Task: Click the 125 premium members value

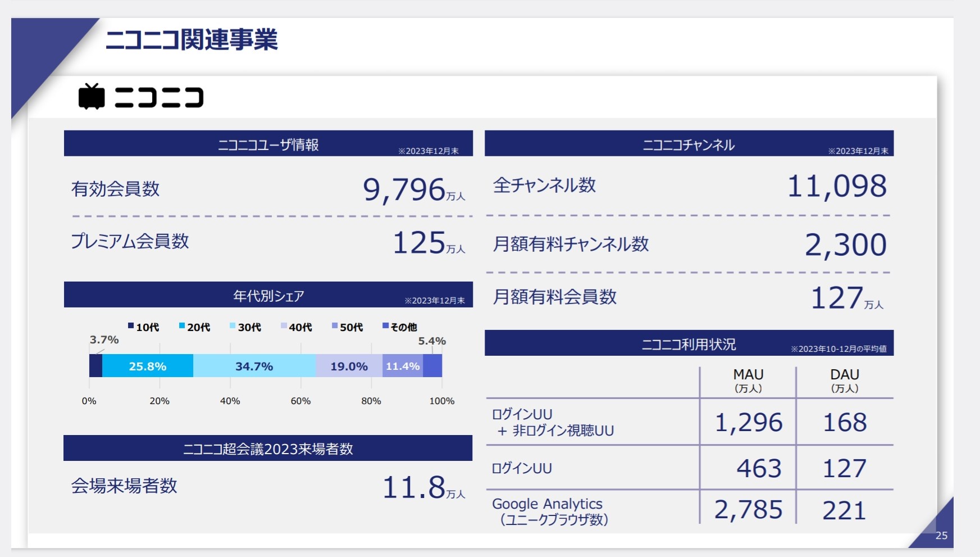Action: [x=419, y=243]
